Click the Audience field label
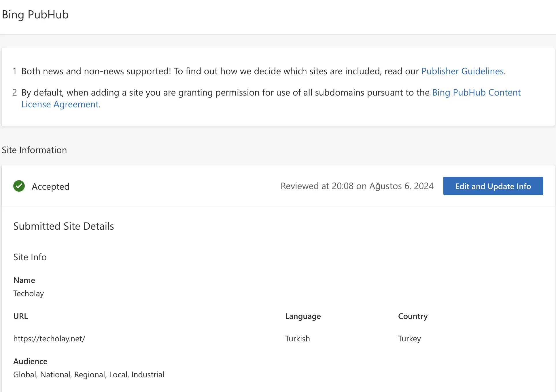Screen dimensions: 556x392 pyautogui.click(x=30, y=361)
